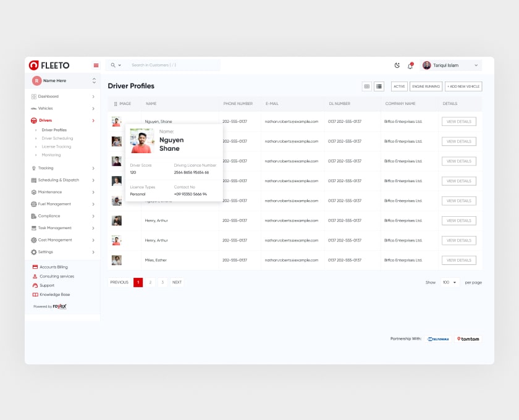Click the Support icon in sidebar
The height and width of the screenshot is (420, 519).
(35, 285)
